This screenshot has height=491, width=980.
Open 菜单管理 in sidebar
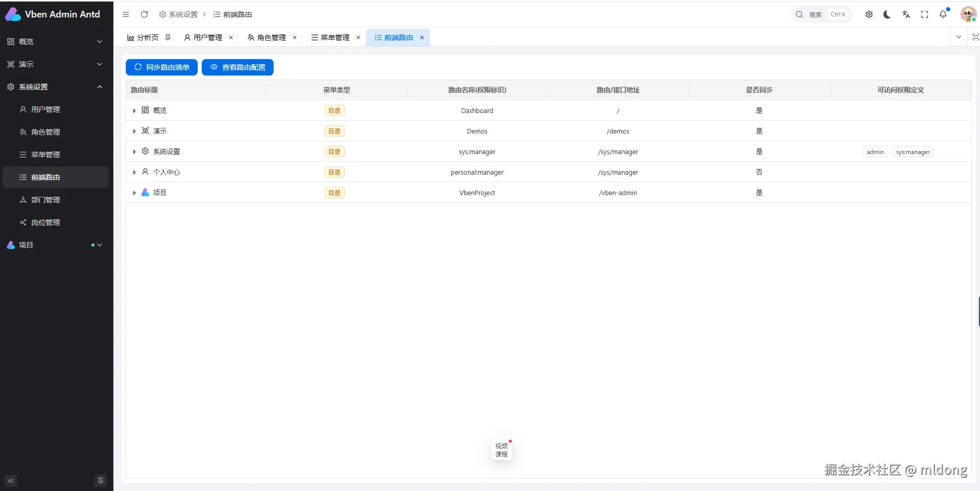(x=55, y=155)
